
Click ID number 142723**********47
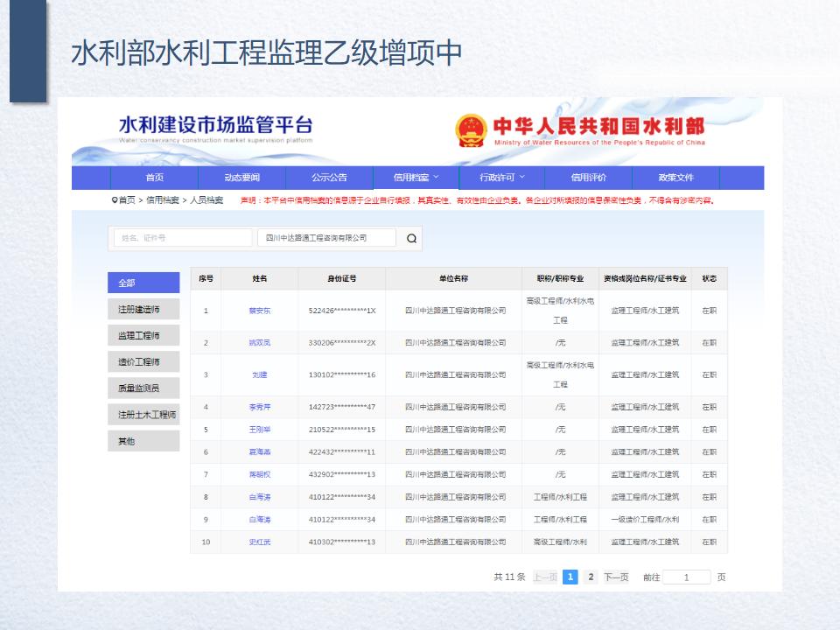tap(342, 407)
